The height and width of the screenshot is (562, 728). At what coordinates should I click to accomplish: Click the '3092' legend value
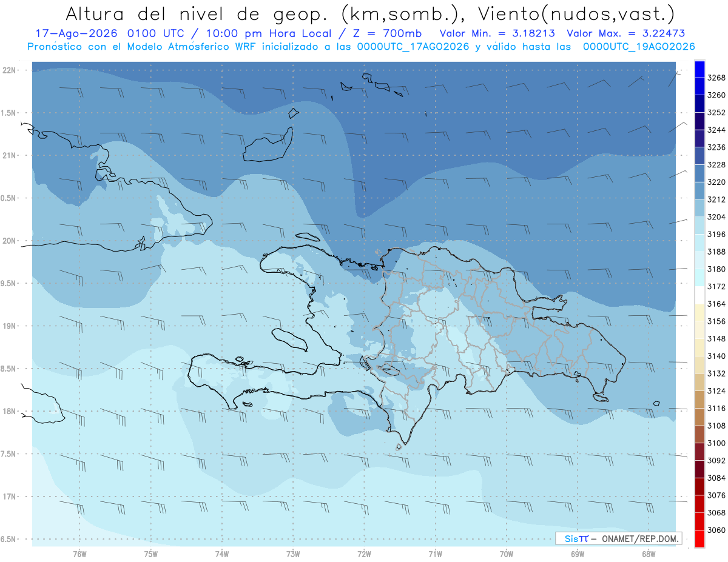click(x=716, y=461)
